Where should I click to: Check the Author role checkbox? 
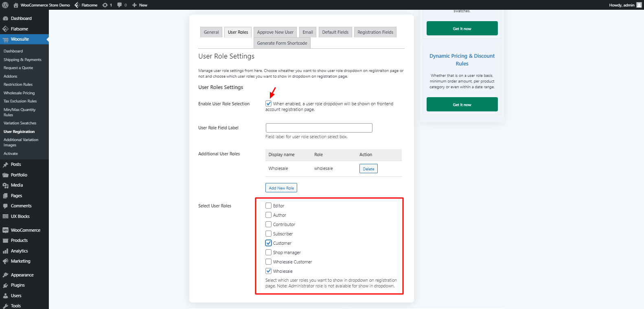click(x=269, y=215)
